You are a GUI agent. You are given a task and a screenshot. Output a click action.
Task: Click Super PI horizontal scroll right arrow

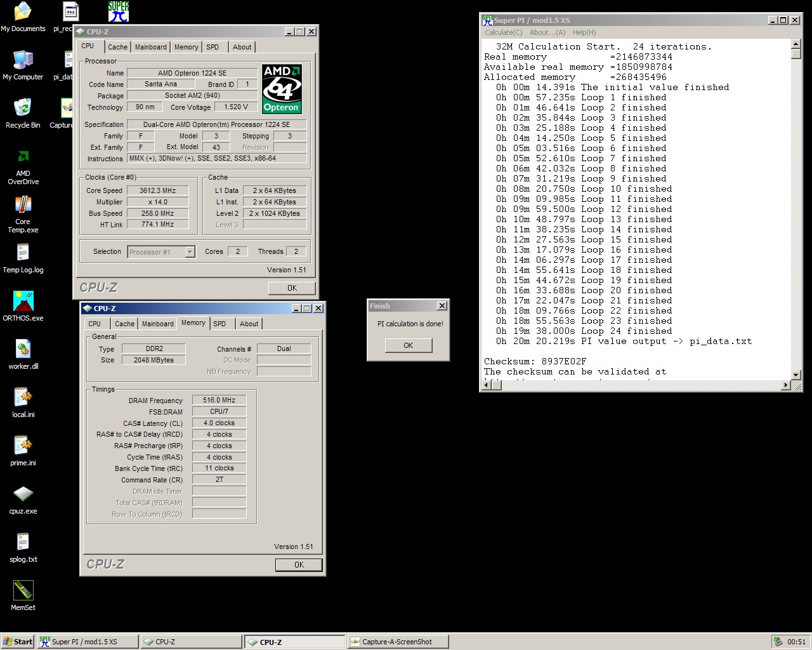click(x=786, y=385)
